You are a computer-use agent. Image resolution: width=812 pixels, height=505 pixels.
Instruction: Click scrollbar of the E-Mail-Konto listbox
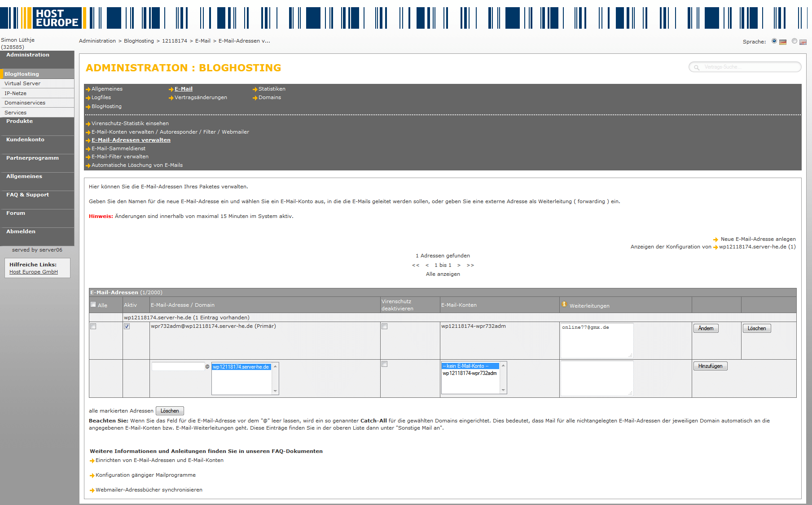tap(503, 378)
